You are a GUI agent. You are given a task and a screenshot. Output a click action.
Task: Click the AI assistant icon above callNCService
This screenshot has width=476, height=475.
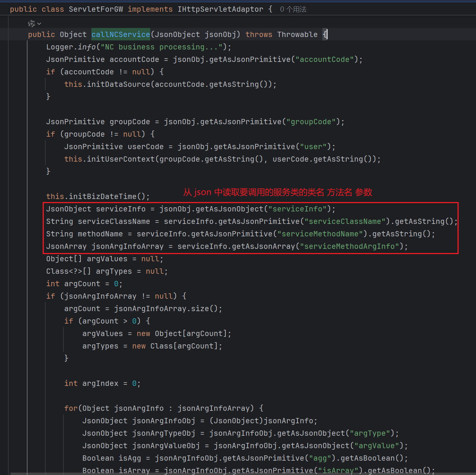31,24
